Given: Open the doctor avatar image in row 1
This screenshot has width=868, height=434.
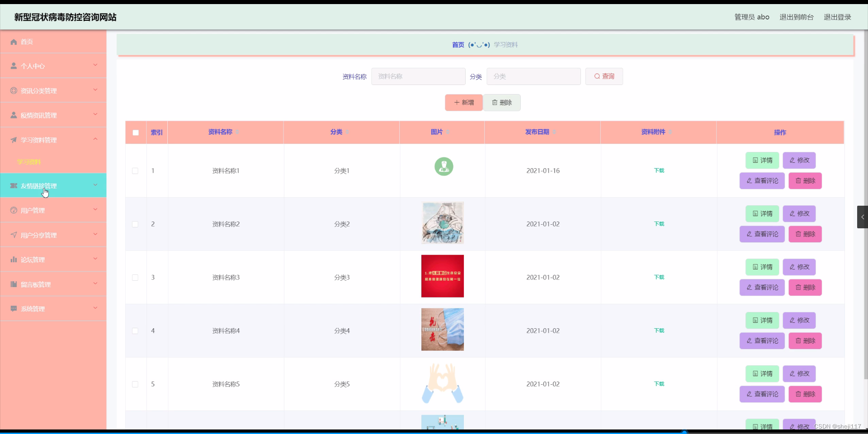Looking at the screenshot, I should pyautogui.click(x=444, y=166).
